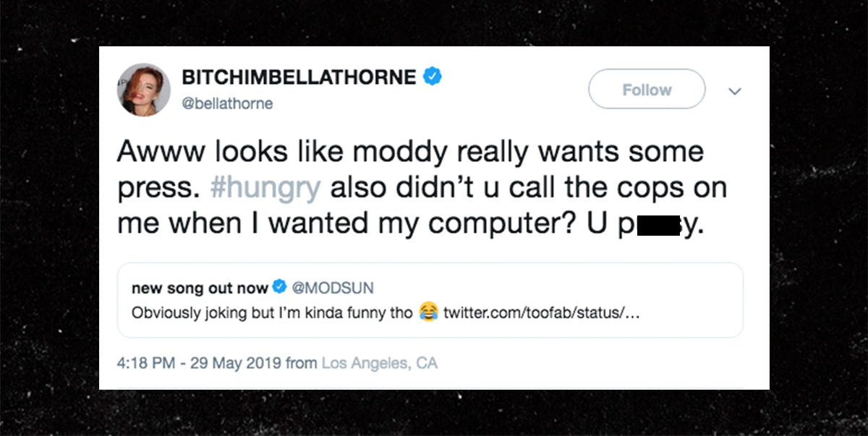Click the Awww looks like moddy tweet line
The image size is (868, 436).
point(410,152)
